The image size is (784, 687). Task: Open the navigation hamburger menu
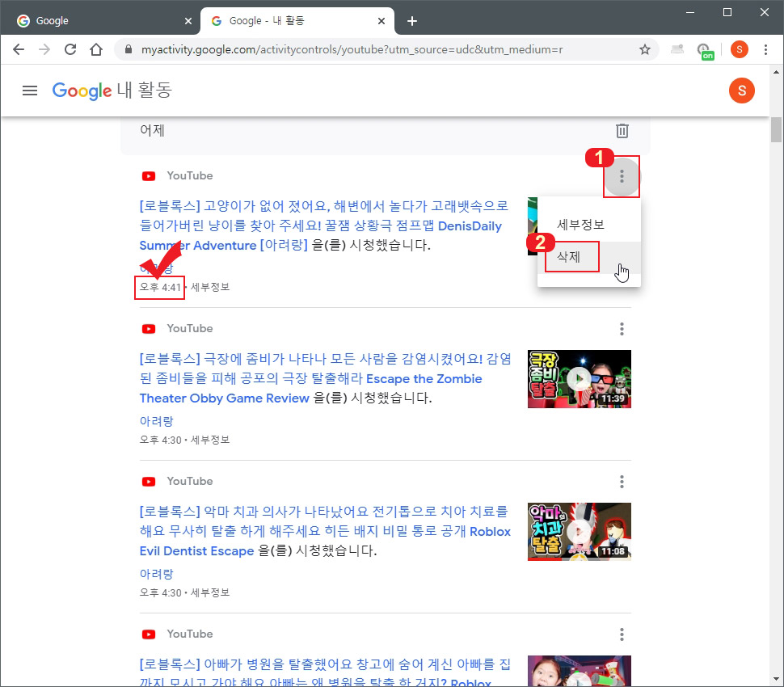[30, 91]
